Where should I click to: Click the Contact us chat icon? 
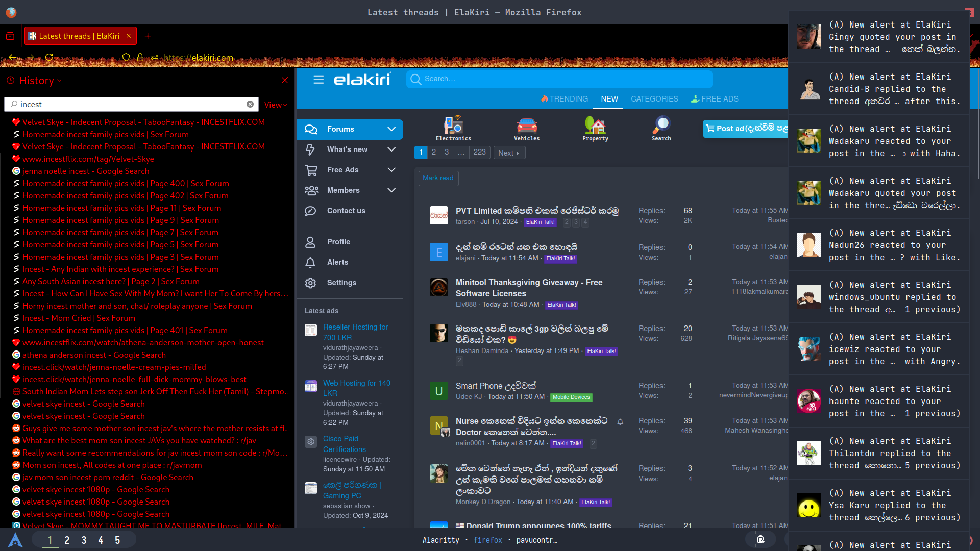pos(311,211)
